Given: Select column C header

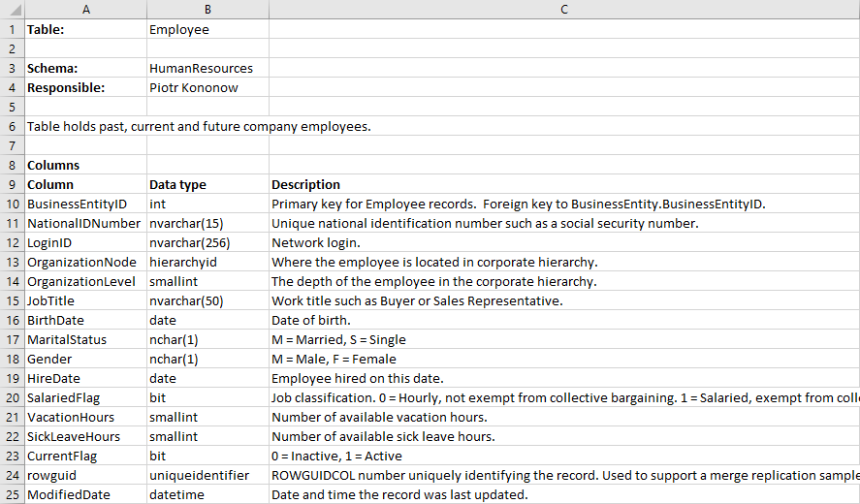Looking at the screenshot, I should [563, 10].
